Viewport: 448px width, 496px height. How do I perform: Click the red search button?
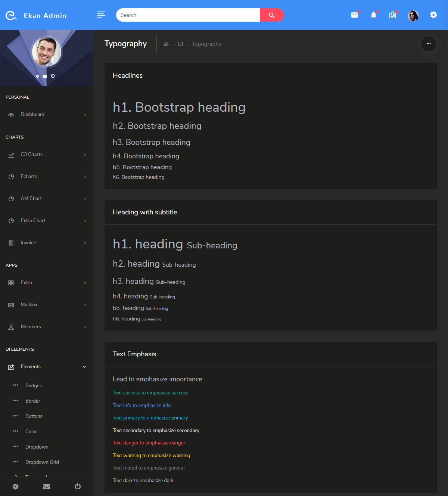pos(272,15)
